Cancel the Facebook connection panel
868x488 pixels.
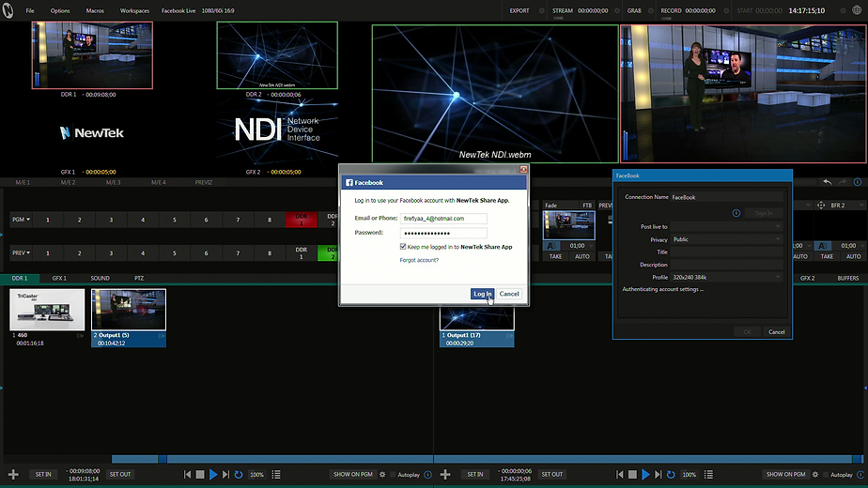tap(776, 332)
